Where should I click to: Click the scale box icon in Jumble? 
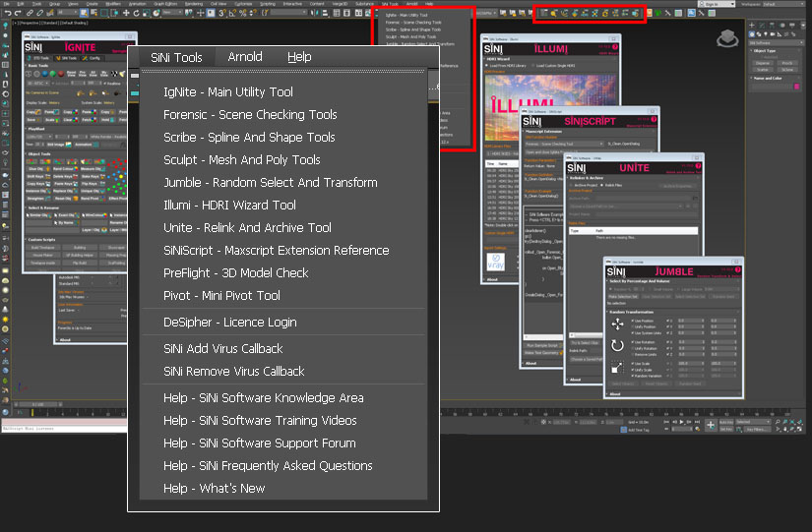[x=617, y=368]
